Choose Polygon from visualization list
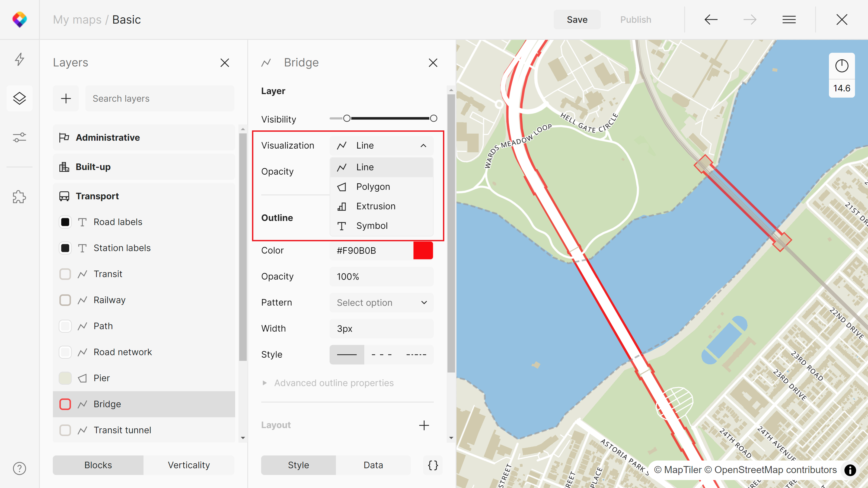868x488 pixels. 373,187
